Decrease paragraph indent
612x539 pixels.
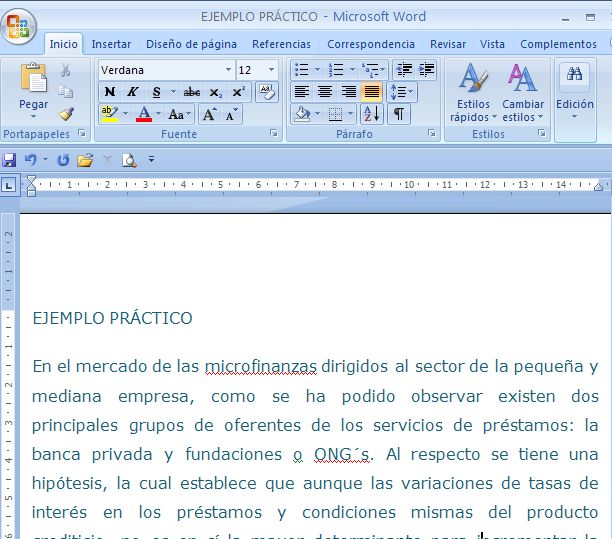point(404,70)
